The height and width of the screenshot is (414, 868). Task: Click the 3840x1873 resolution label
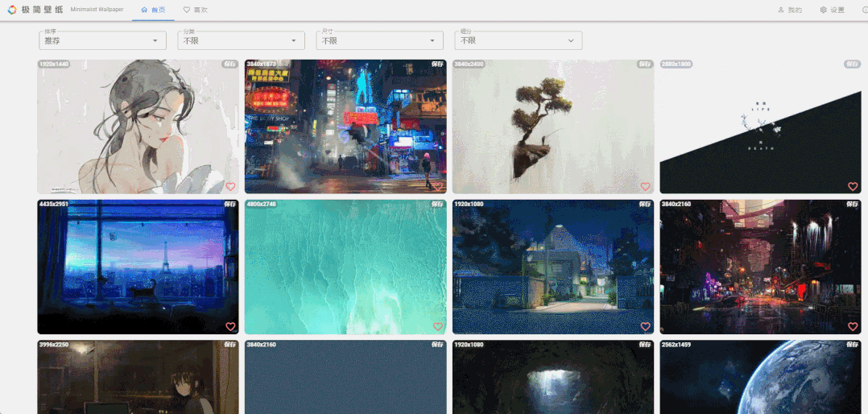click(x=261, y=64)
